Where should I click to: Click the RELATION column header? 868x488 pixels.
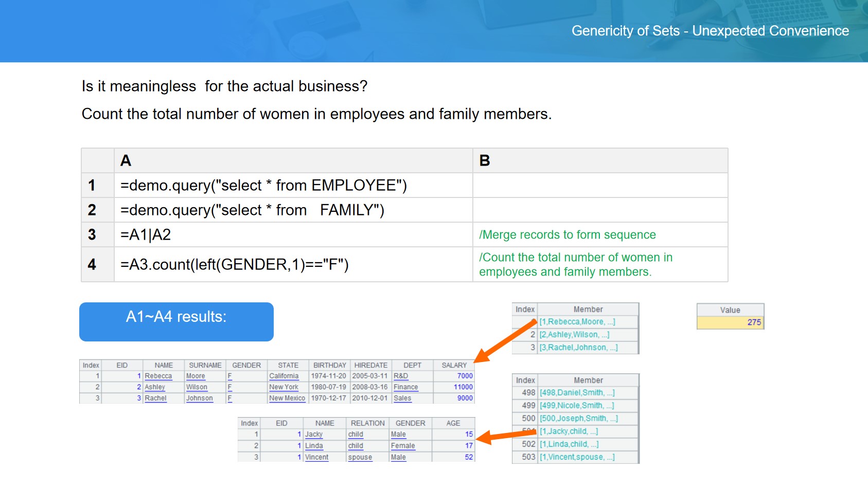tap(367, 423)
